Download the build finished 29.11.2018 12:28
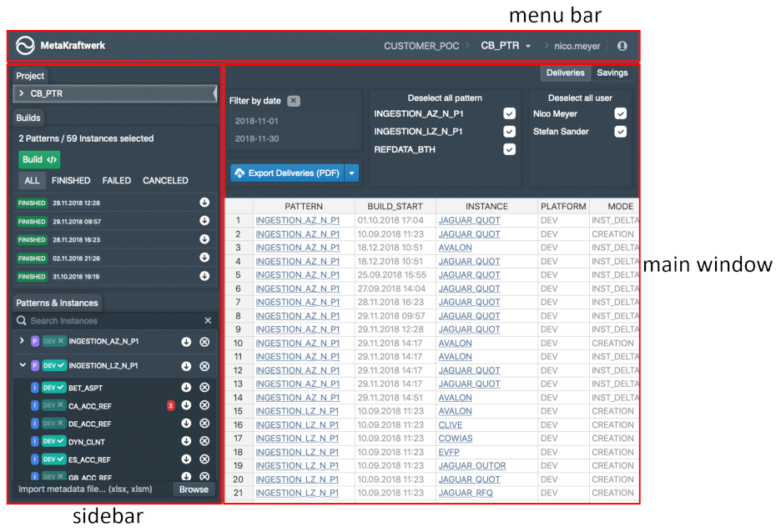This screenshot has width=781, height=532. pos(204,203)
